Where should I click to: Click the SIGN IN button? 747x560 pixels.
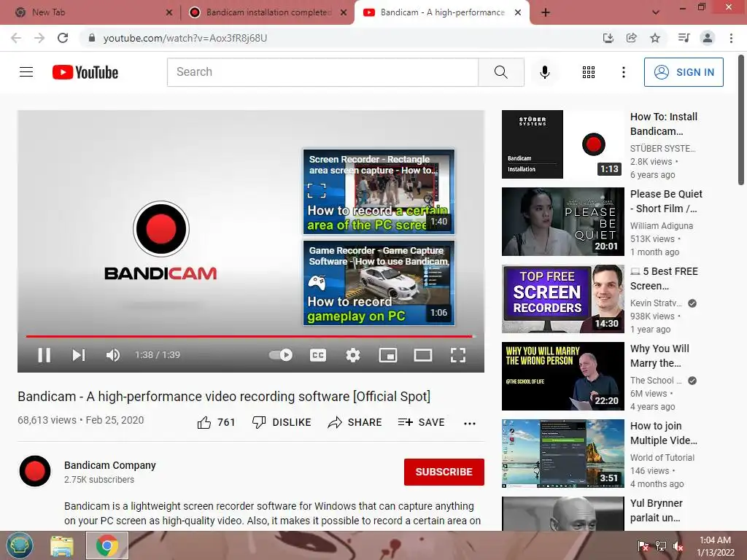[x=684, y=72]
